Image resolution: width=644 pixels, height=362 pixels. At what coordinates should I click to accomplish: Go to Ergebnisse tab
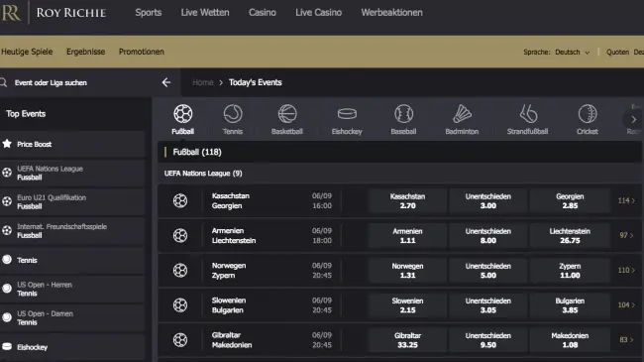tap(86, 52)
